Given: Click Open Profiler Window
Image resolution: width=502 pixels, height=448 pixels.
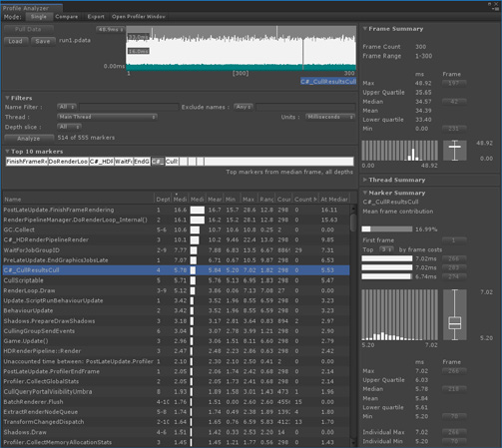Looking at the screenshot, I should [x=139, y=17].
